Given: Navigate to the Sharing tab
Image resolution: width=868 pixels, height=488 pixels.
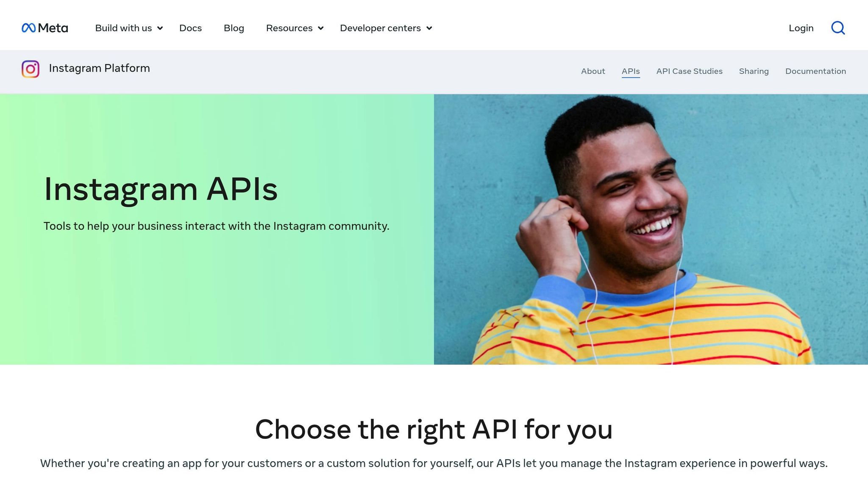Looking at the screenshot, I should coord(754,71).
